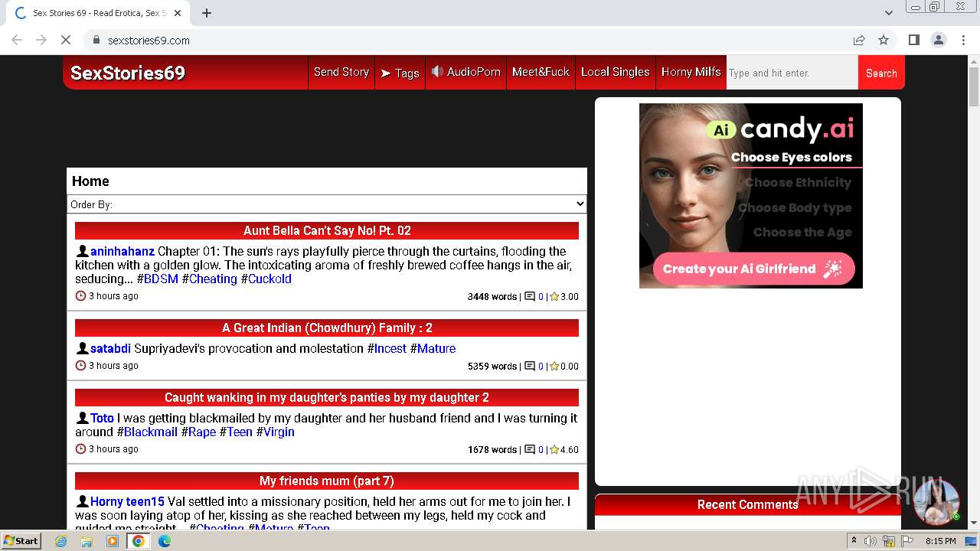Open the Local Singles nav link

(x=615, y=72)
